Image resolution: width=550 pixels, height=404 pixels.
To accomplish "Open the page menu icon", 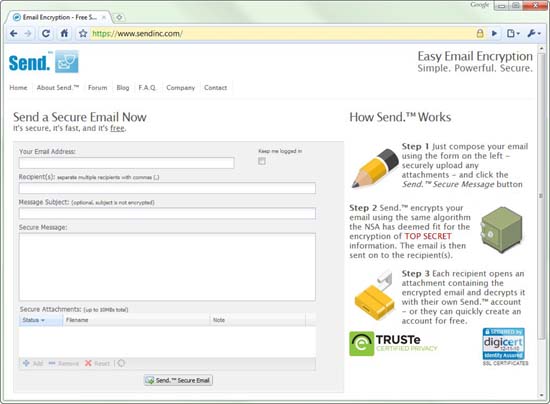I will pyautogui.click(x=513, y=34).
